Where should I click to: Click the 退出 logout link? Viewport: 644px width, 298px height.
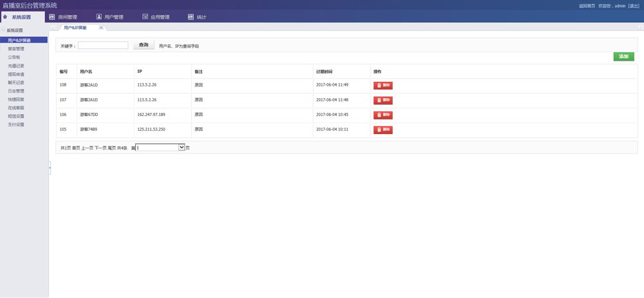tap(634, 5)
